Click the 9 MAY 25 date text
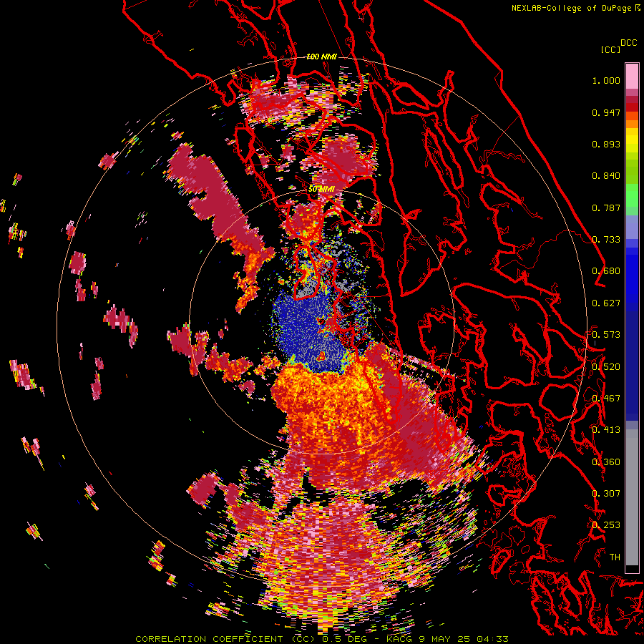 [445, 639]
